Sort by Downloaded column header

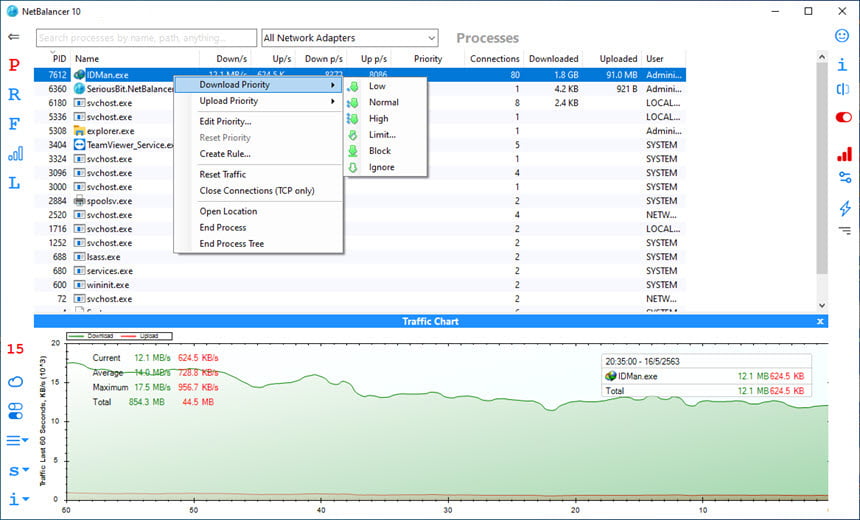point(553,59)
